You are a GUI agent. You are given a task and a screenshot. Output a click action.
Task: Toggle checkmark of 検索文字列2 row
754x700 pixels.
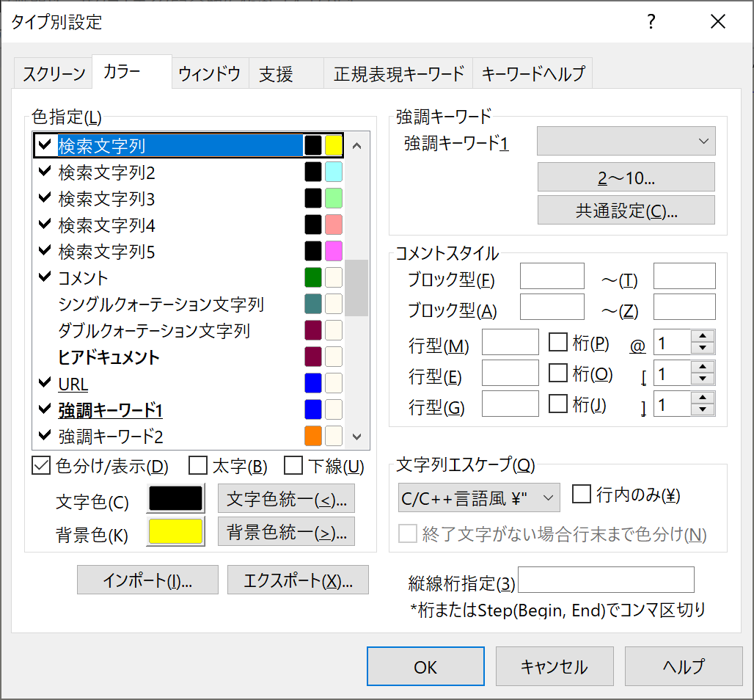[45, 171]
